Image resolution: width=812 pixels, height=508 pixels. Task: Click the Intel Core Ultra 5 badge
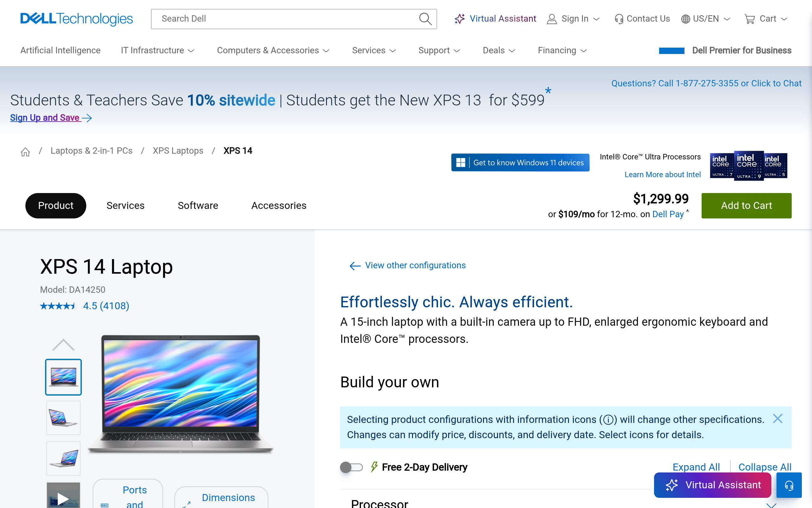[776, 166]
